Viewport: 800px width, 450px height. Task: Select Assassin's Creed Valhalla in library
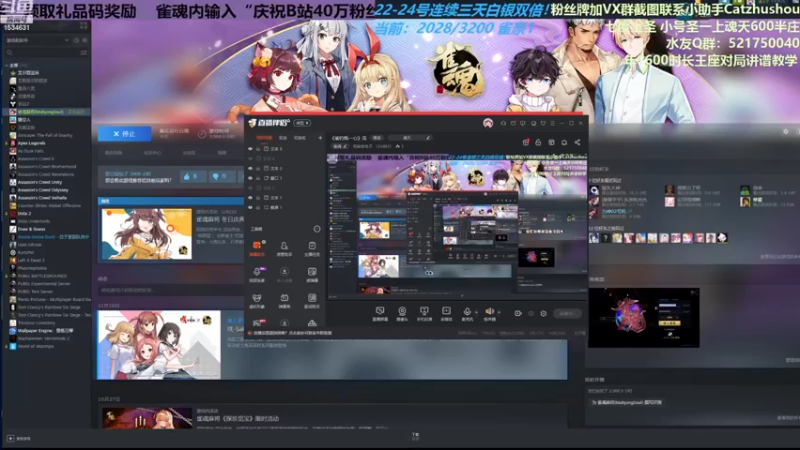point(42,197)
